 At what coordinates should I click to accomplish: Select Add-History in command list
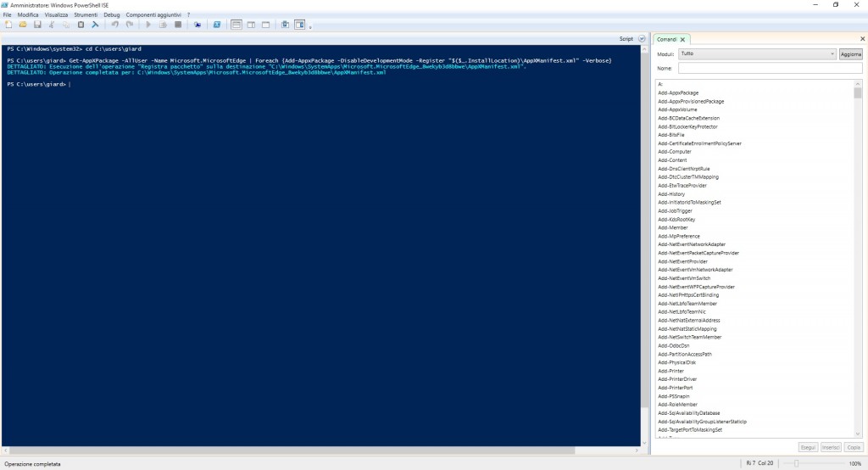click(671, 194)
